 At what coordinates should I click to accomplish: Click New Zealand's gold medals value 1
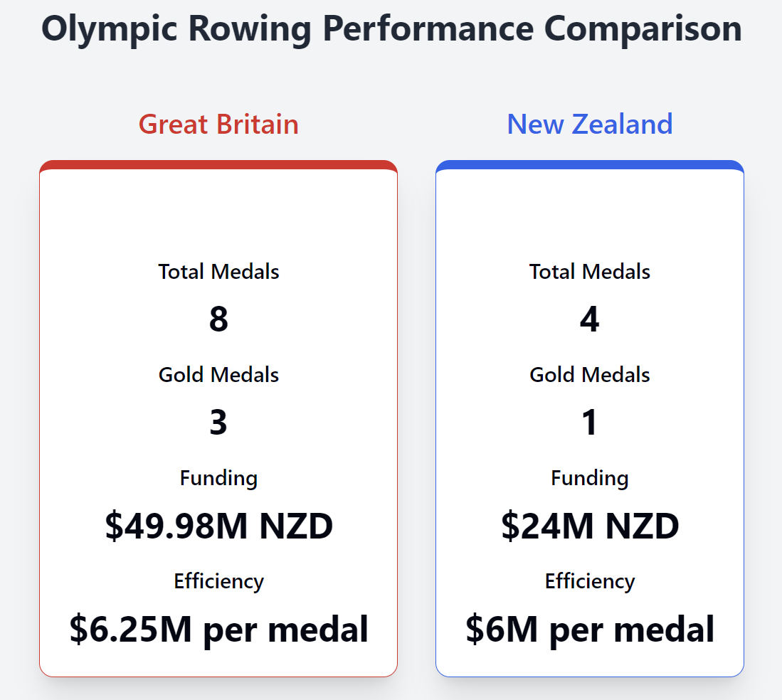[x=590, y=423]
